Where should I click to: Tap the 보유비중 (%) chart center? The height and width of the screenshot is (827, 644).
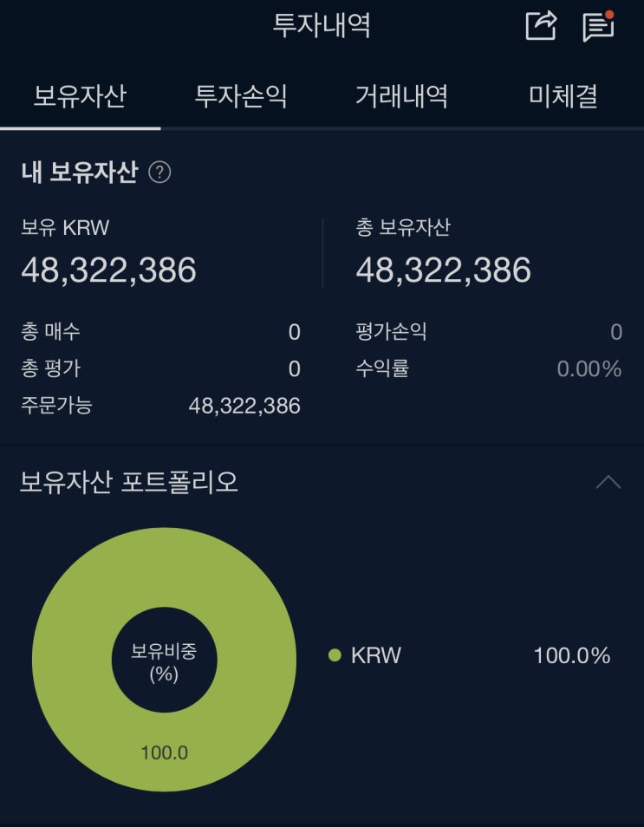tap(164, 661)
